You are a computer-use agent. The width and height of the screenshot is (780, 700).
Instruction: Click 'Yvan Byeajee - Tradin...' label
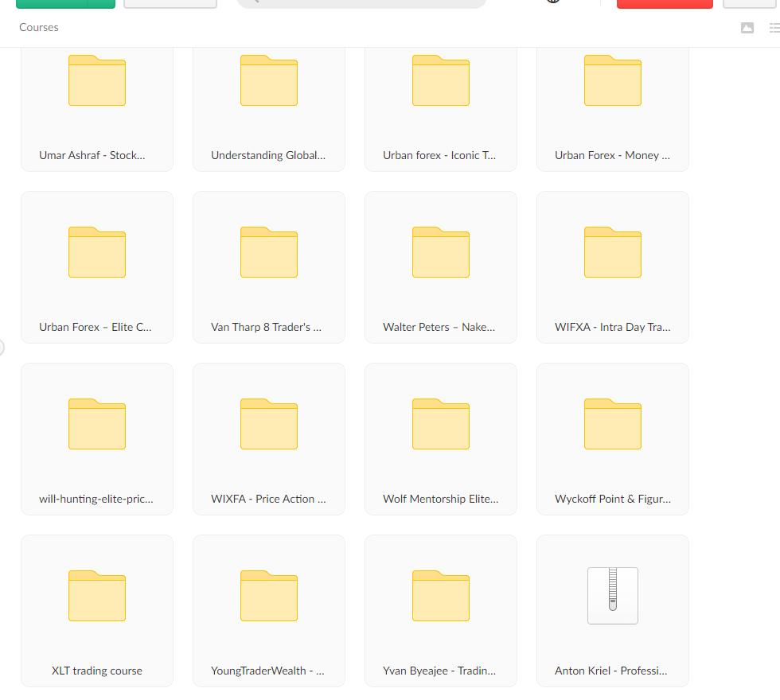[439, 671]
